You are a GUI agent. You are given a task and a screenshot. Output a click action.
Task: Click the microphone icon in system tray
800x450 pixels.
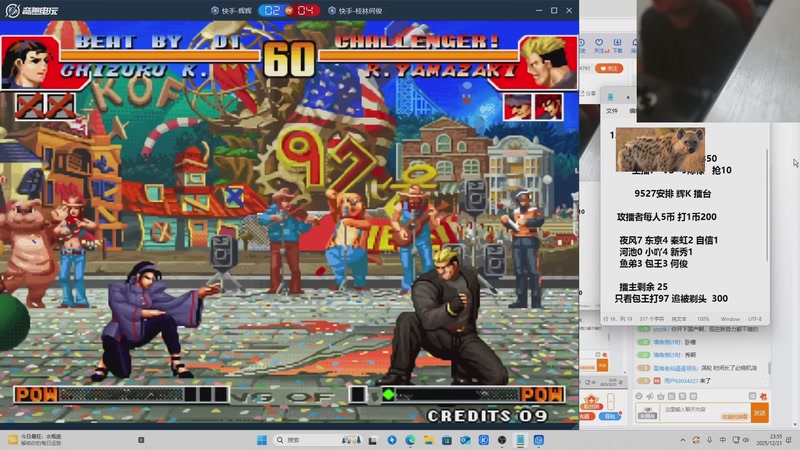pyautogui.click(x=710, y=440)
